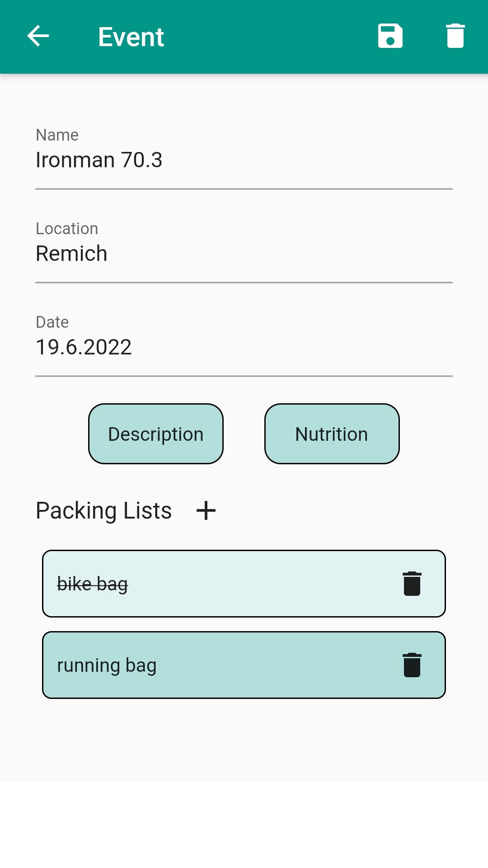
Task: Delete the bike bag packing list
Action: pos(412,584)
